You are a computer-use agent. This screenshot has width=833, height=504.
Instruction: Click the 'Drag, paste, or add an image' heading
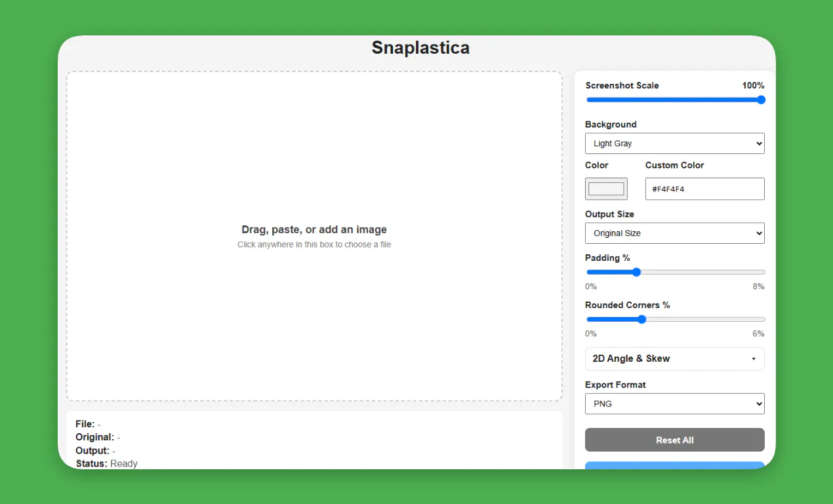coord(314,229)
